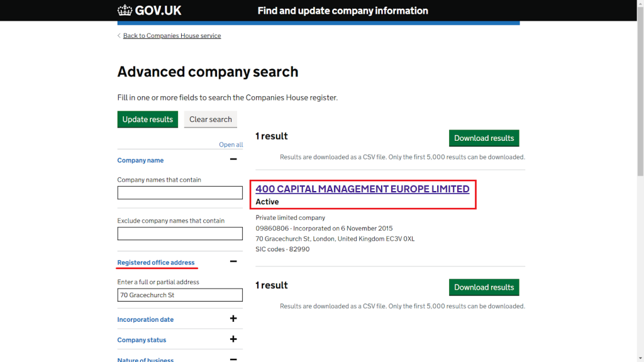Expand the Company status section
This screenshot has height=362, width=644.
pos(142,340)
